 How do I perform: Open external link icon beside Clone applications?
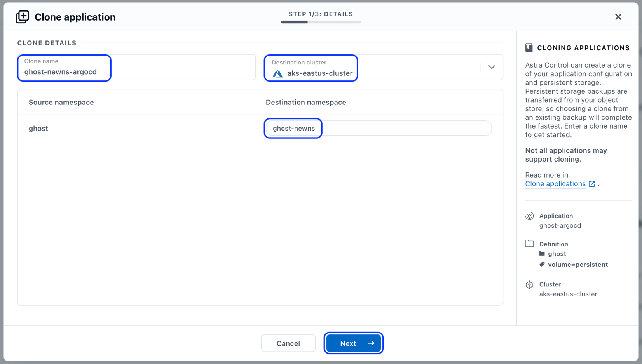click(591, 184)
